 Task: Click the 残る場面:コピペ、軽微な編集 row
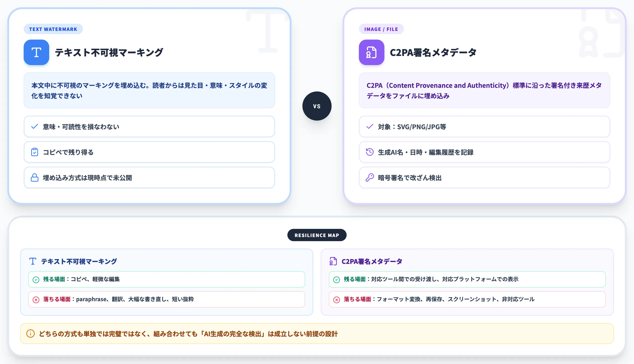(x=167, y=279)
